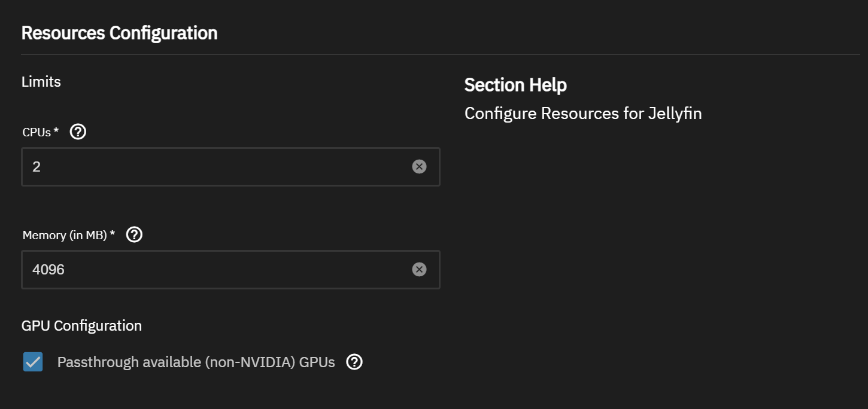Click the Configure Resources help sentence
The image size is (868, 409).
coord(582,114)
